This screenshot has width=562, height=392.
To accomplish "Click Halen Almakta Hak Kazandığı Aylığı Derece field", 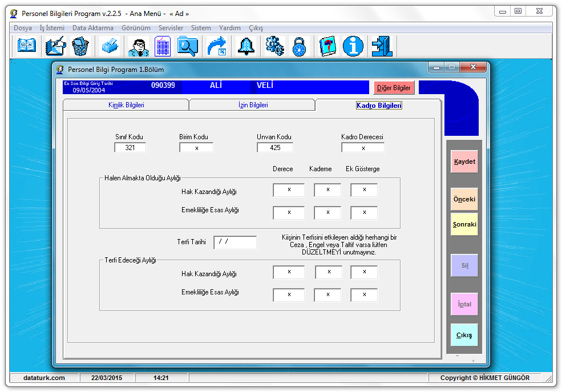I will click(289, 190).
